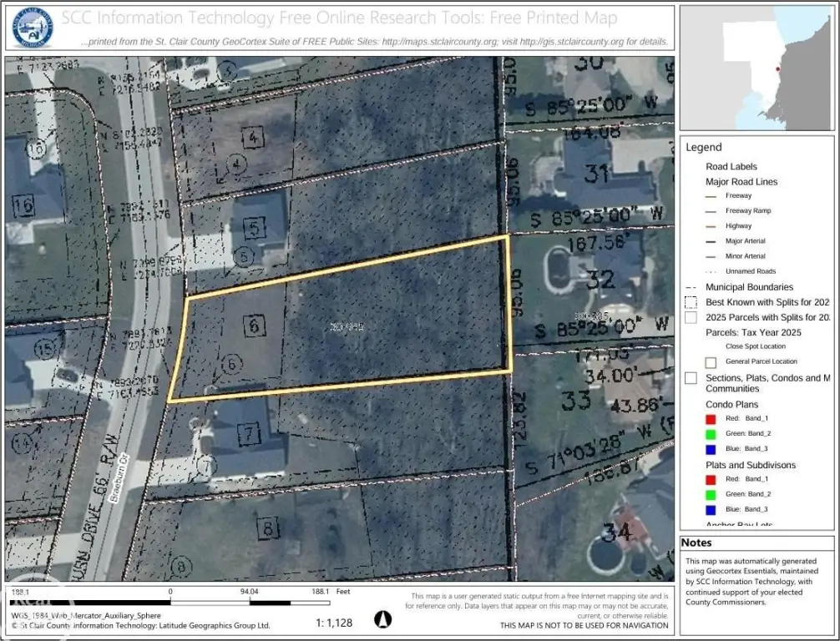Click the overview inset map thumbnail

(756, 68)
